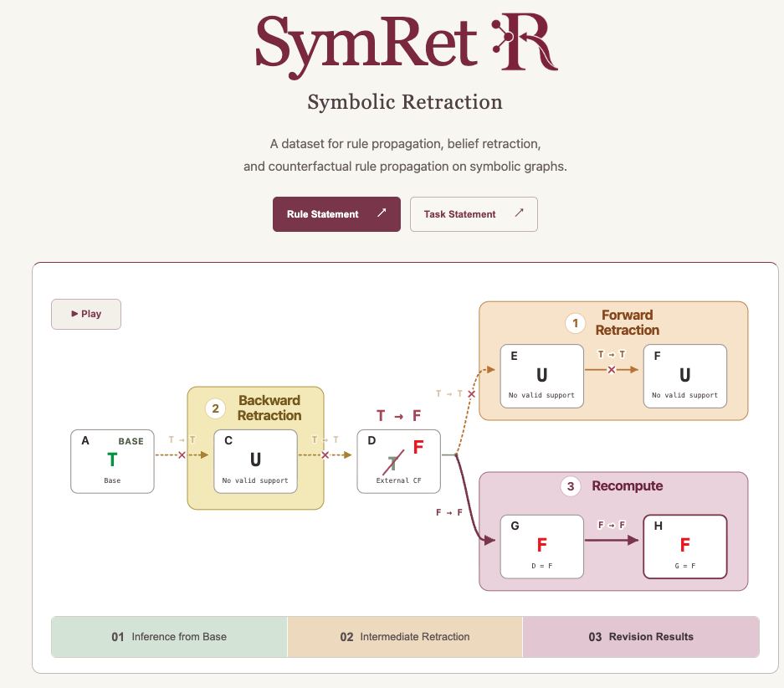Select node H labeled G = F
Viewport: 784px width, 688px height.
tap(685, 547)
